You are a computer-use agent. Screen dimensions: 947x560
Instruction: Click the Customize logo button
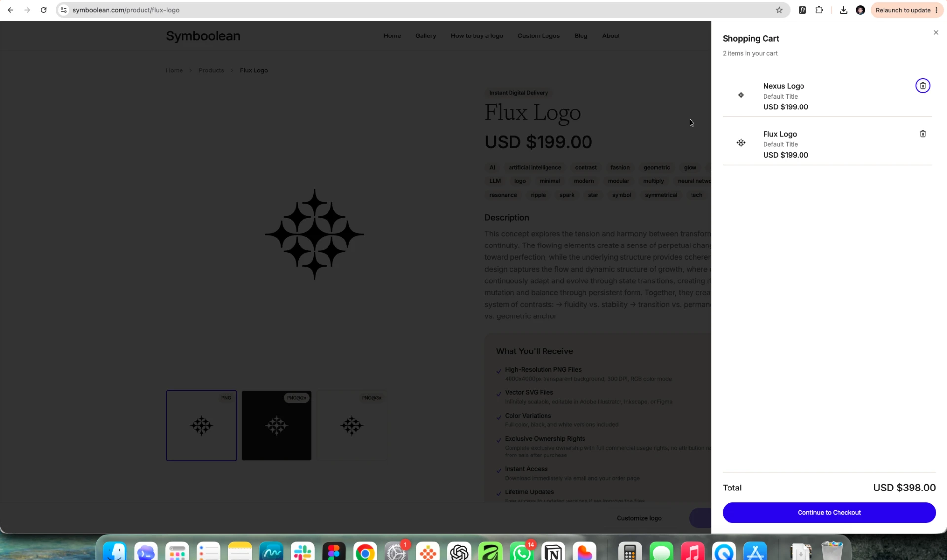click(x=639, y=518)
